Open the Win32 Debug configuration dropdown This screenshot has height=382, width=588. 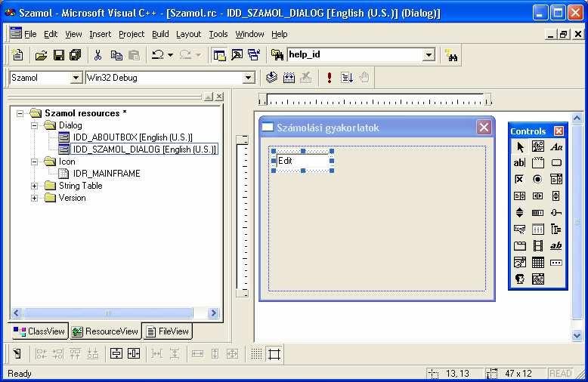tap(248, 78)
